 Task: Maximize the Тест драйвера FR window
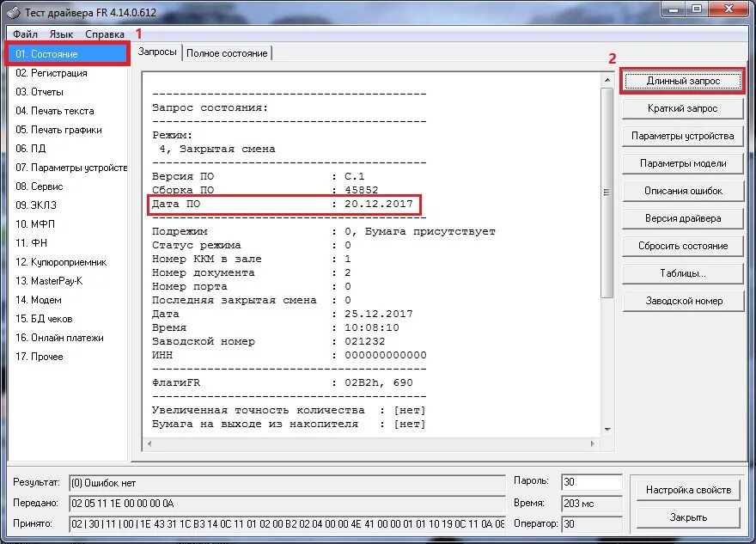698,9
